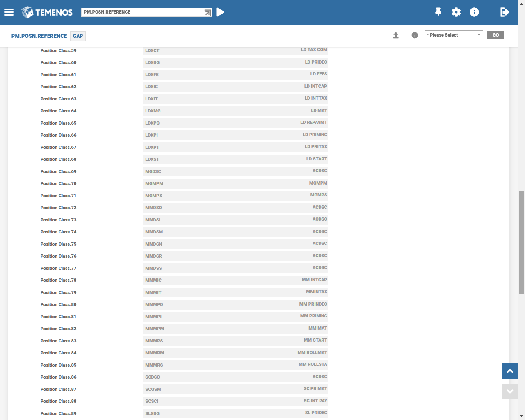Click the PM.POSN.REFERENCE title link

pos(39,36)
